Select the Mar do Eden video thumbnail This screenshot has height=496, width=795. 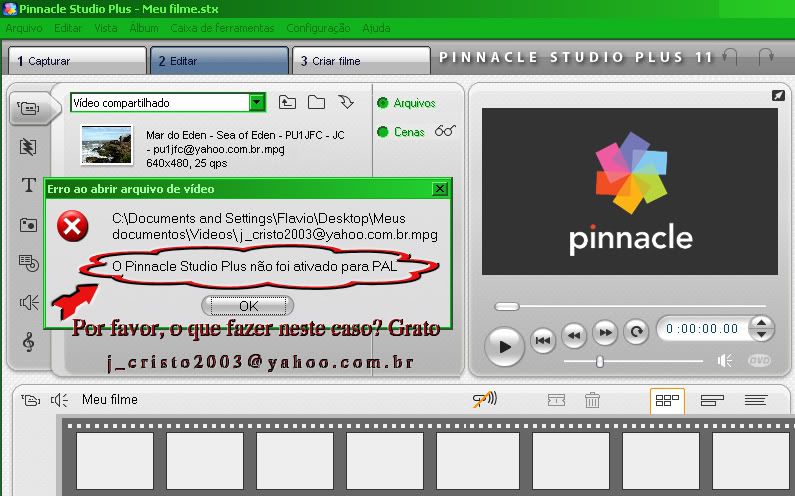click(x=106, y=146)
